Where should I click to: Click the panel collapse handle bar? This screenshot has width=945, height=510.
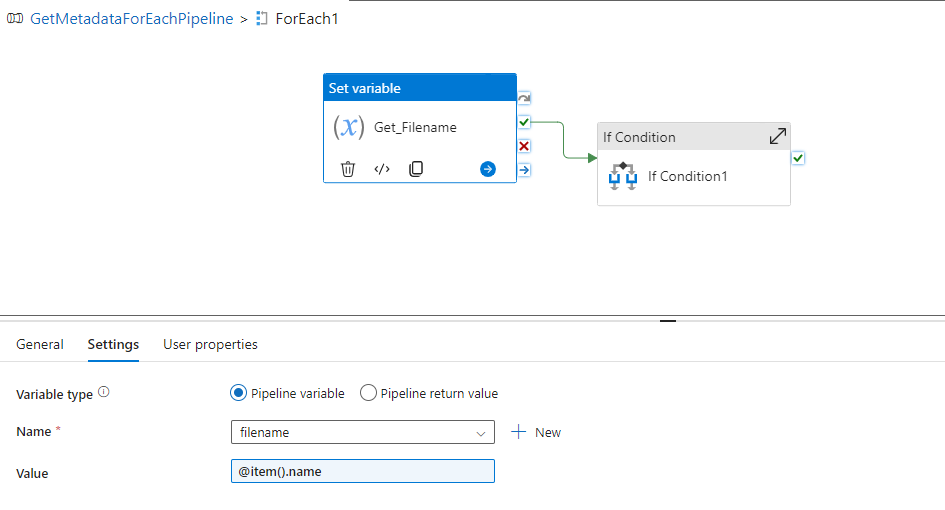(x=668, y=321)
